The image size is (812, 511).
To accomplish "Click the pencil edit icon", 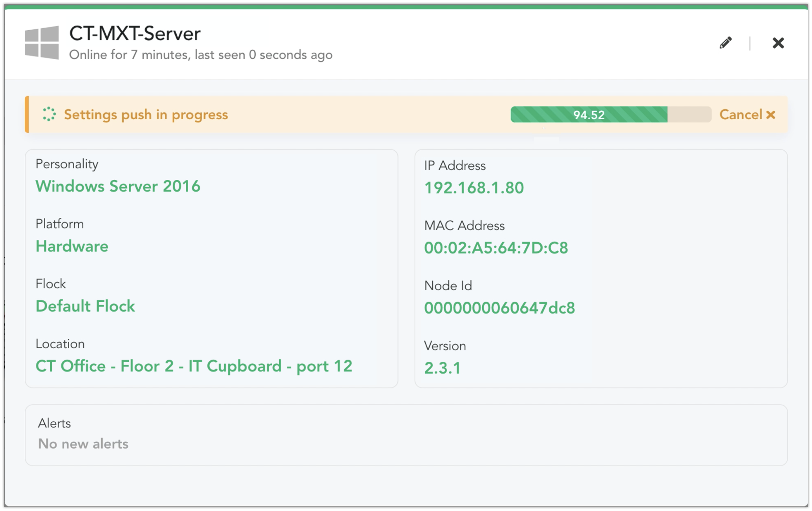I will click(x=725, y=43).
